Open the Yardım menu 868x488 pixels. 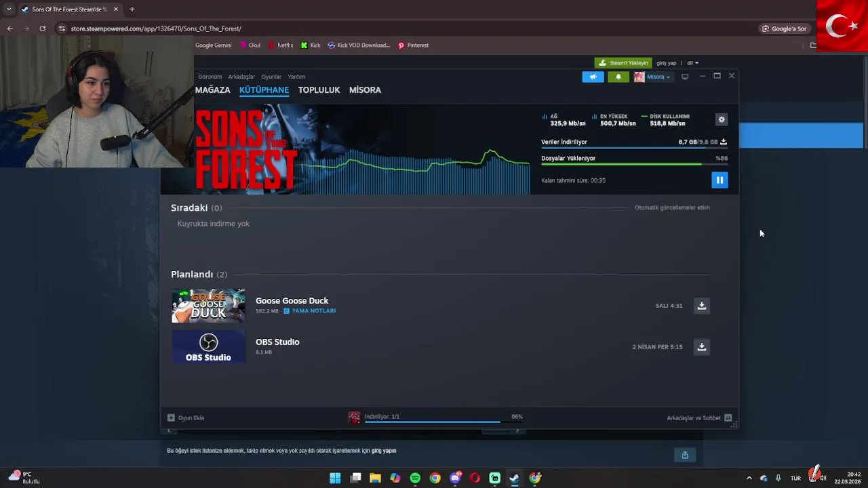pyautogui.click(x=296, y=77)
